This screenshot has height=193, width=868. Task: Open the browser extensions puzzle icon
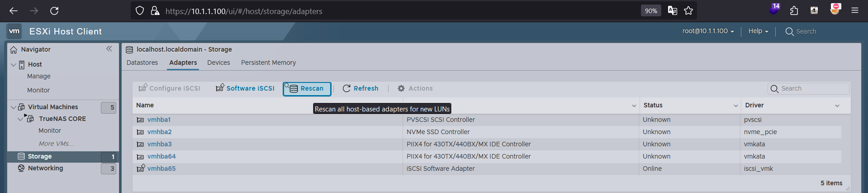794,11
